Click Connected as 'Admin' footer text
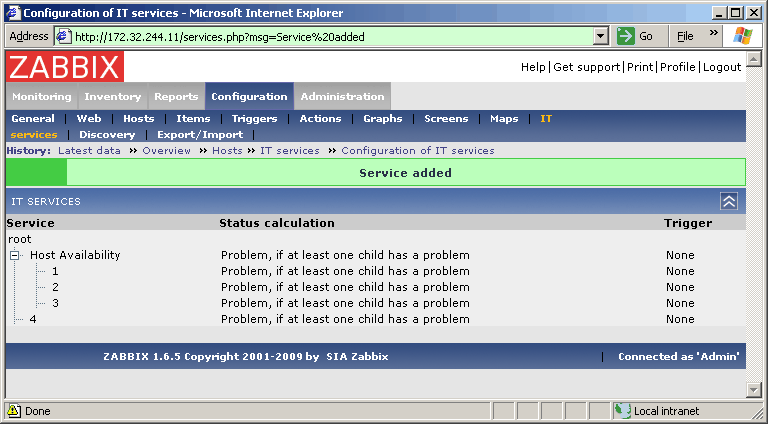Screen dimensions: 768x424 [679, 356]
